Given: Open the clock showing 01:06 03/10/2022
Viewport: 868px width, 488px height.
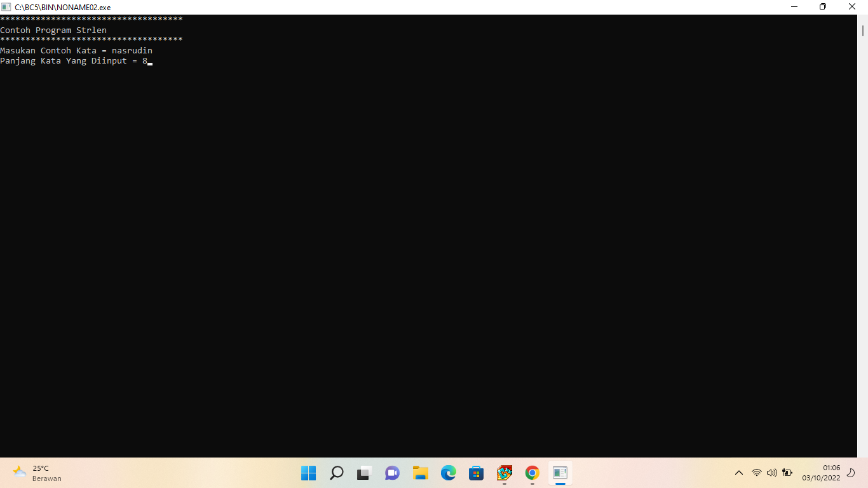Looking at the screenshot, I should coord(821,473).
